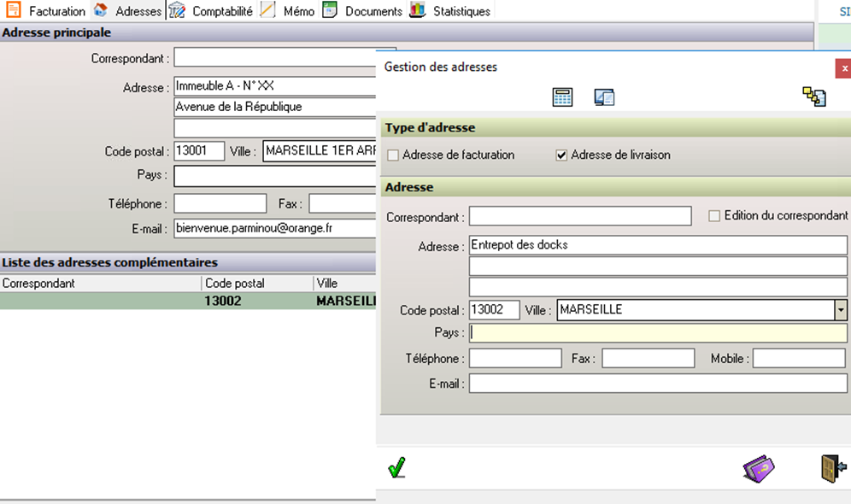
Task: Click the Code postal column header
Action: pyautogui.click(x=257, y=284)
